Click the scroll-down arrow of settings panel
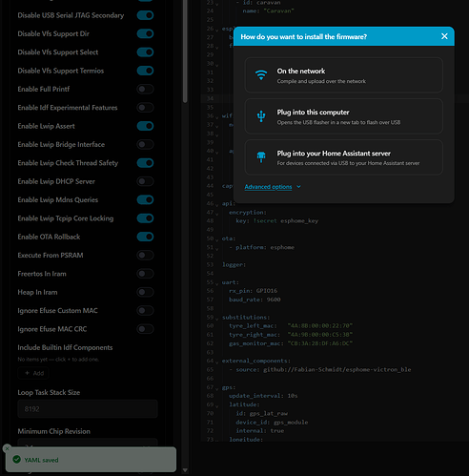The image size is (469, 476). point(185,470)
